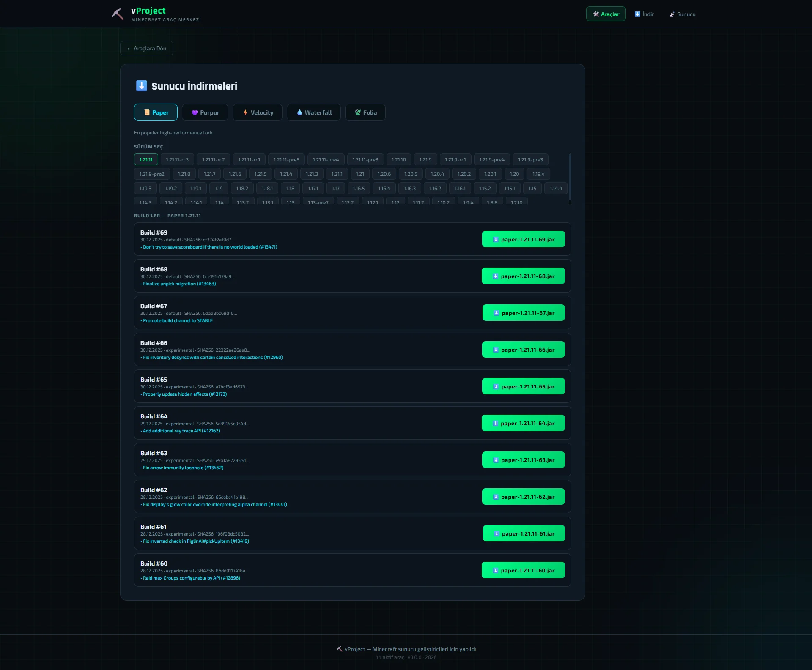Open the Sunucu nav item
Viewport: 812px width, 670px height.
point(682,14)
